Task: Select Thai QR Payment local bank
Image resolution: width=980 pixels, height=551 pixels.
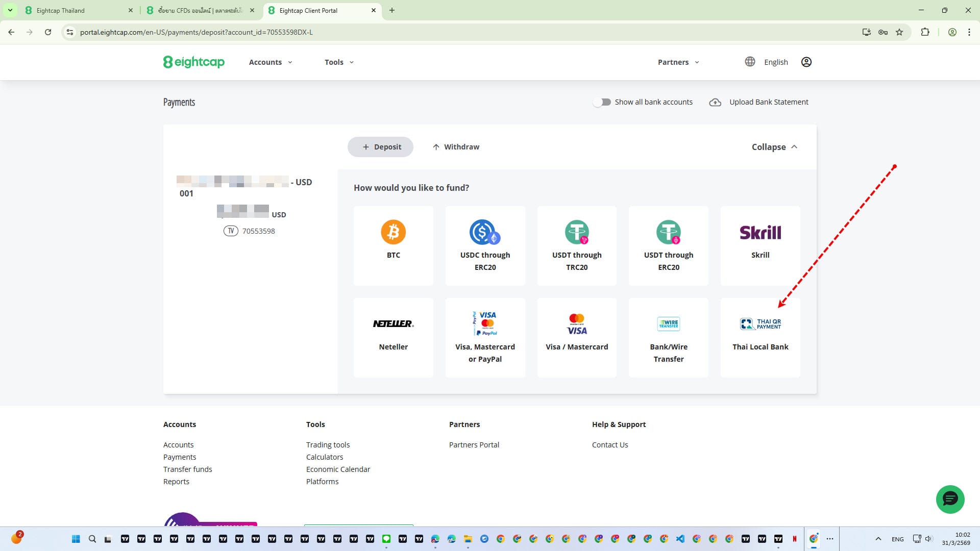Action: (760, 324)
